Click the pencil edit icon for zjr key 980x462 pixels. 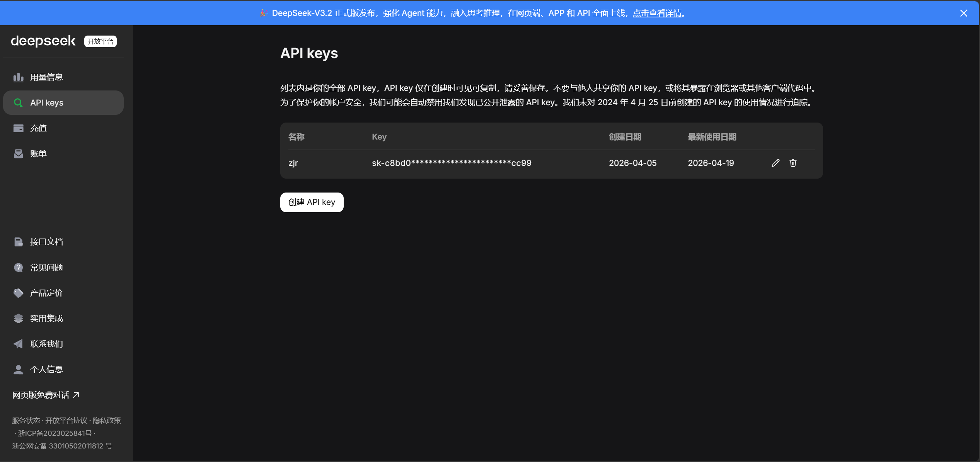775,163
